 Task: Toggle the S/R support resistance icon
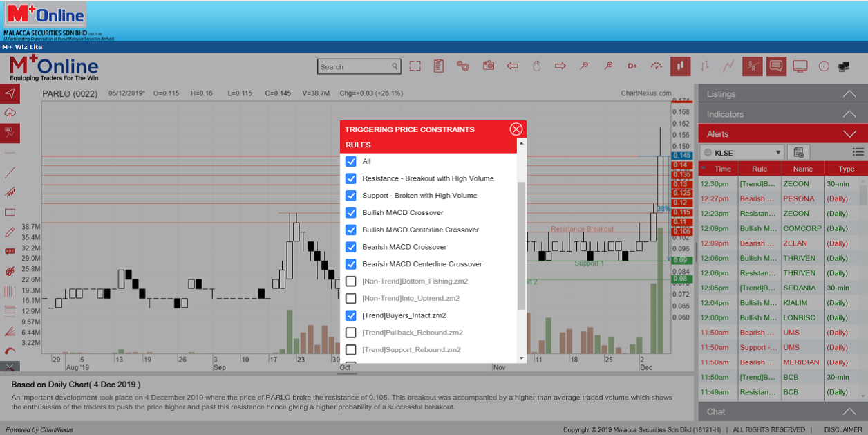pos(752,66)
